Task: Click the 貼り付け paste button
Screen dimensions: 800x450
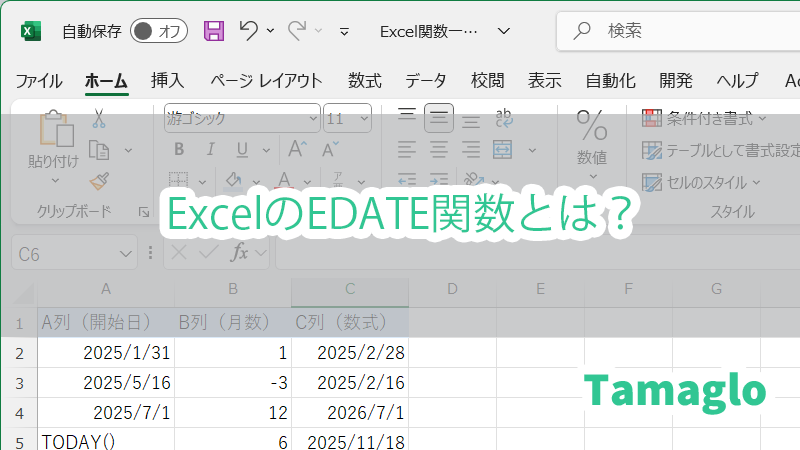Action: [x=53, y=140]
